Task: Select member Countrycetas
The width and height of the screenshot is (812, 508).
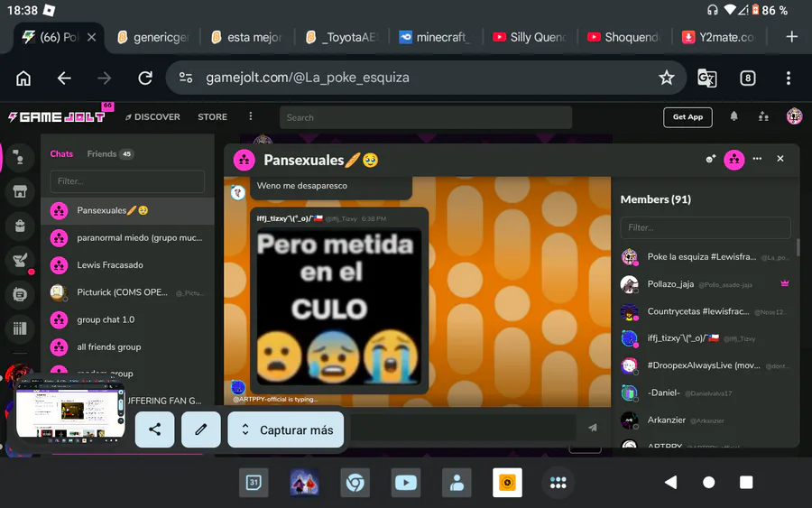Action: click(706, 311)
